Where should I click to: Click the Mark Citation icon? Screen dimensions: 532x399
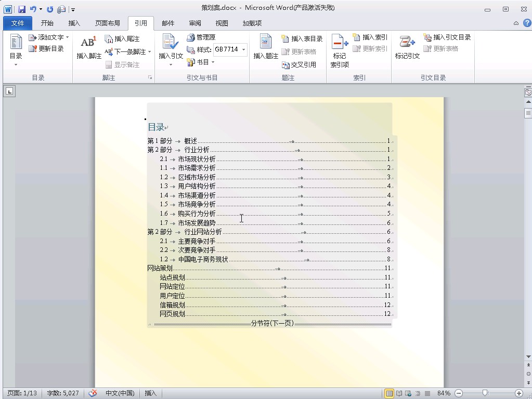tap(407, 43)
